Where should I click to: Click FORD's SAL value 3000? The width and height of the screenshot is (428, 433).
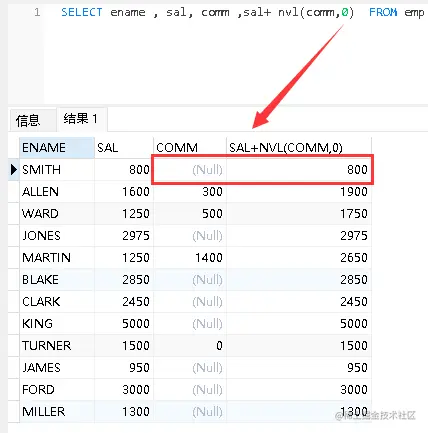tap(136, 390)
